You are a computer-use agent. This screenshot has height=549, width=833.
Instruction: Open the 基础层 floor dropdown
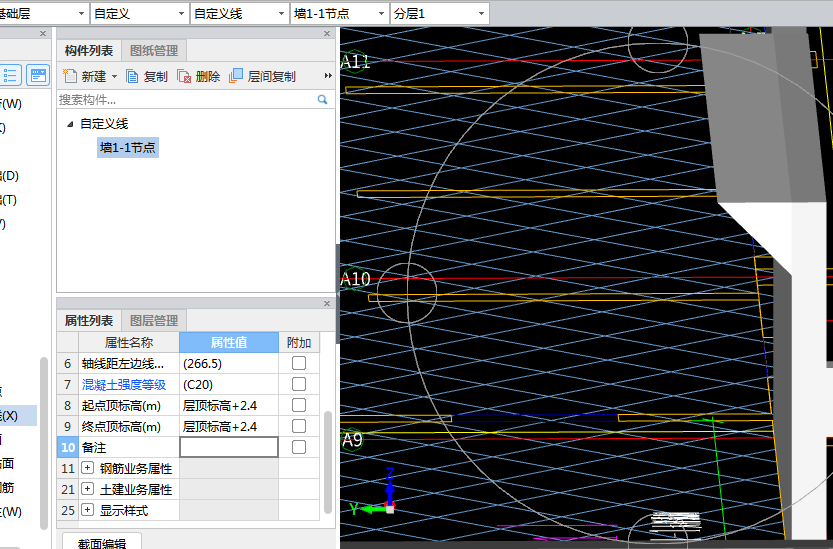81,14
